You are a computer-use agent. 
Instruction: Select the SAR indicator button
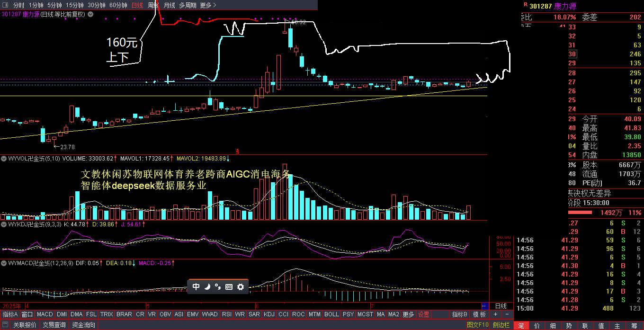pos(254,314)
